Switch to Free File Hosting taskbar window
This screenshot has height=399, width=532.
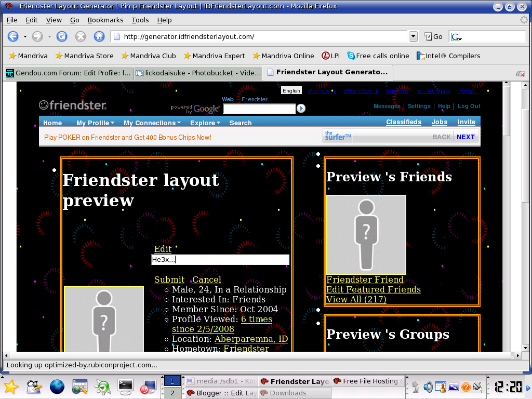point(368,381)
